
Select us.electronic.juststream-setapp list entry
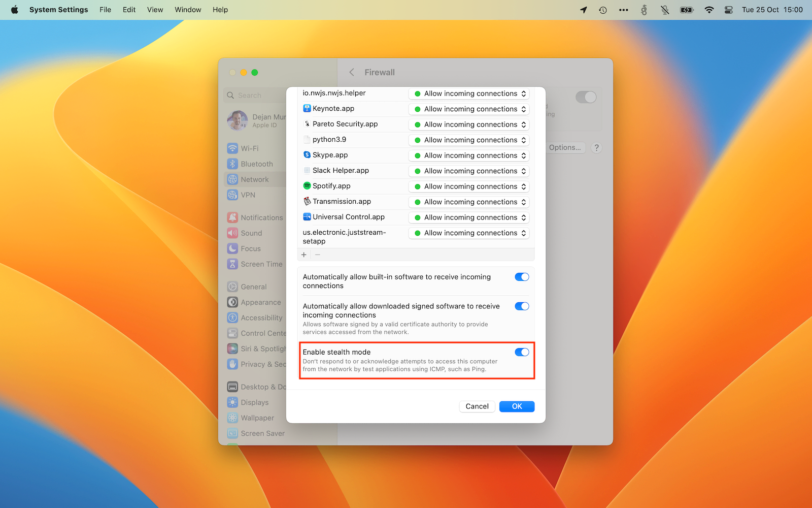point(344,237)
